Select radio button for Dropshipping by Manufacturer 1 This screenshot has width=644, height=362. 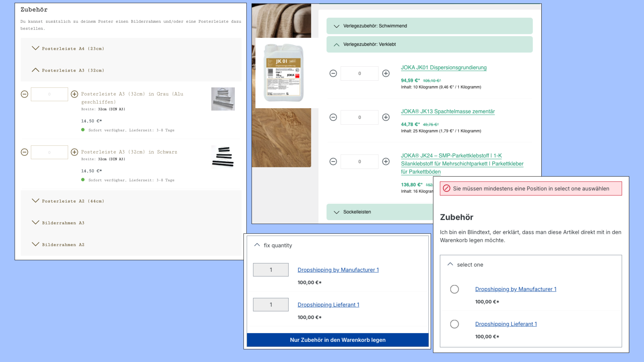coord(454,289)
